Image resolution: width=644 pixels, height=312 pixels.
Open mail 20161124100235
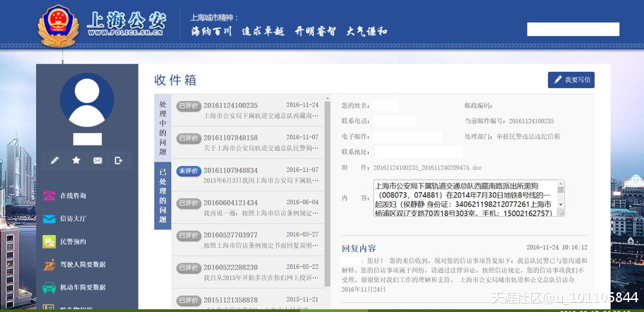pyautogui.click(x=248, y=110)
